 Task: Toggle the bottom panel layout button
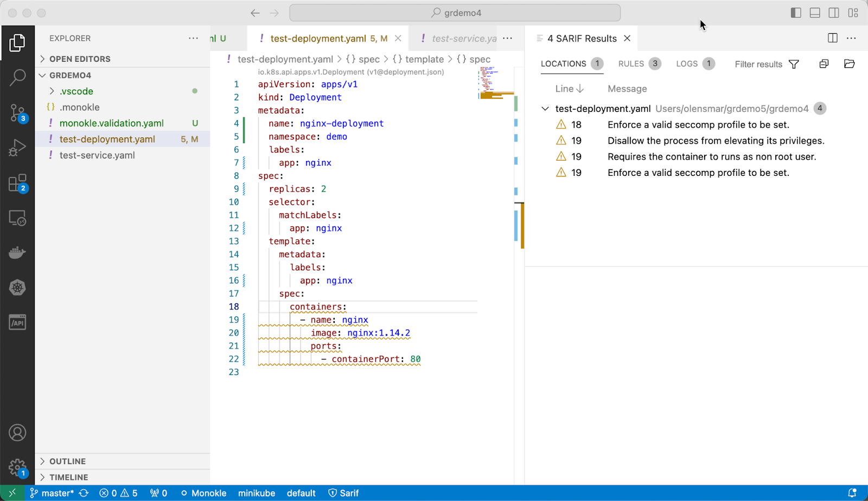815,13
